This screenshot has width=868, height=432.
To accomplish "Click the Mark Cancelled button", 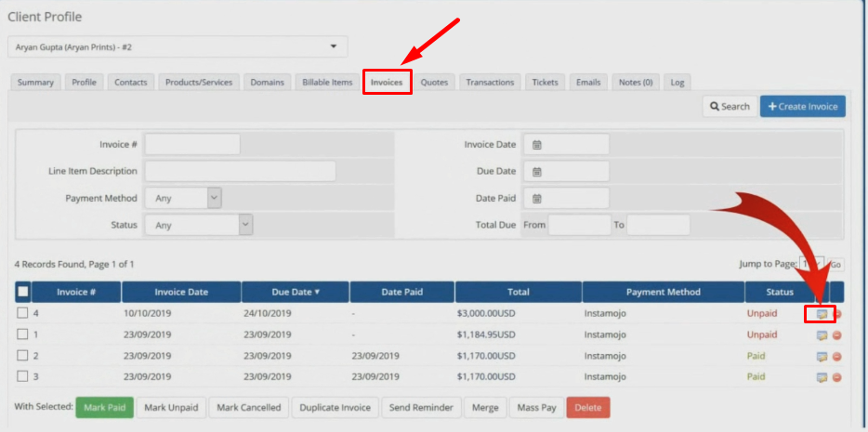I will point(248,408).
